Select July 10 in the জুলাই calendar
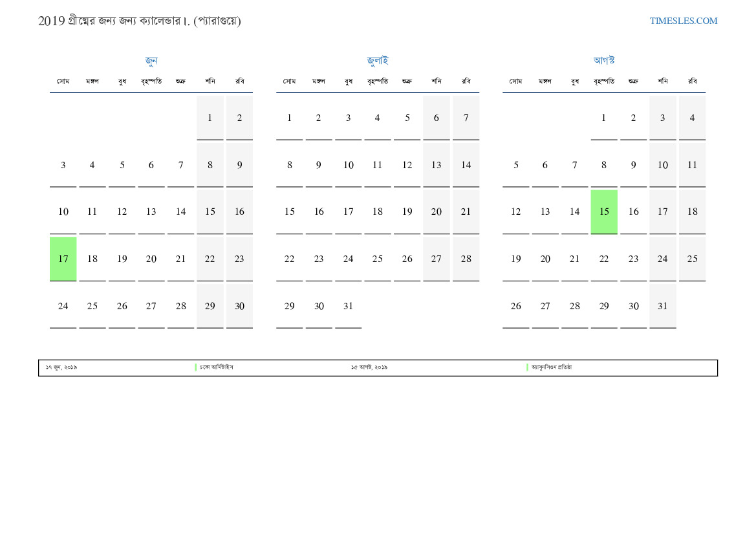The image size is (756, 535). pos(348,165)
